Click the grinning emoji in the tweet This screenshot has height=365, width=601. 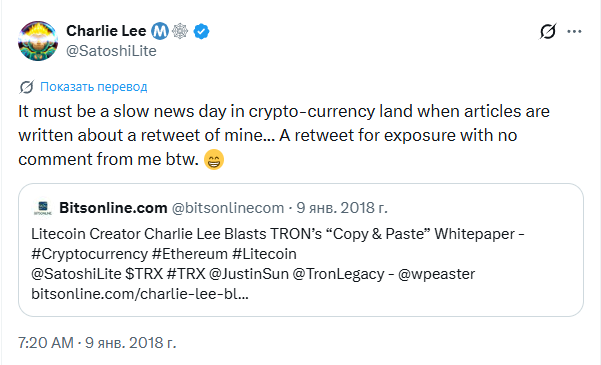pos(214,159)
